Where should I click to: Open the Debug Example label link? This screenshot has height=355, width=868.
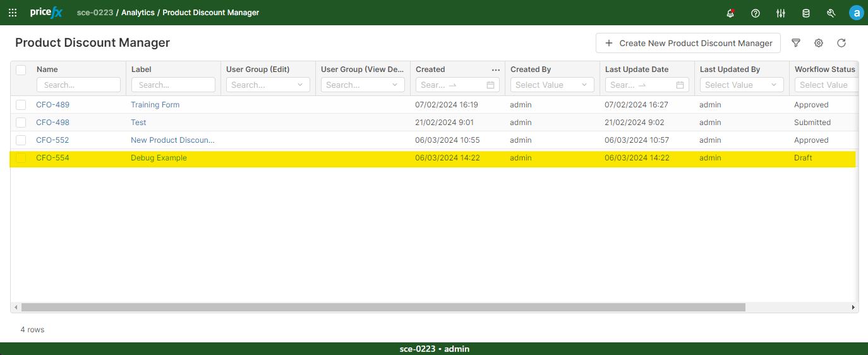tap(159, 158)
